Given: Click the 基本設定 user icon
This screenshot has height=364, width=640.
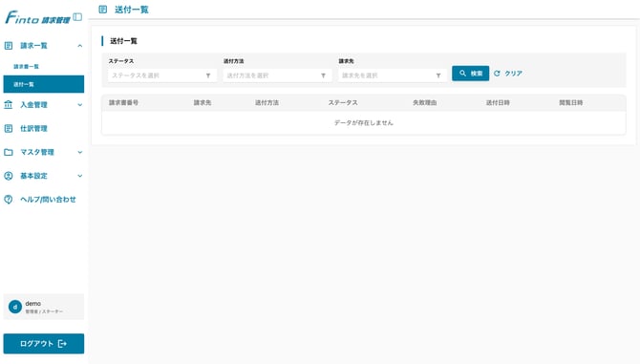Looking at the screenshot, I should (9, 176).
